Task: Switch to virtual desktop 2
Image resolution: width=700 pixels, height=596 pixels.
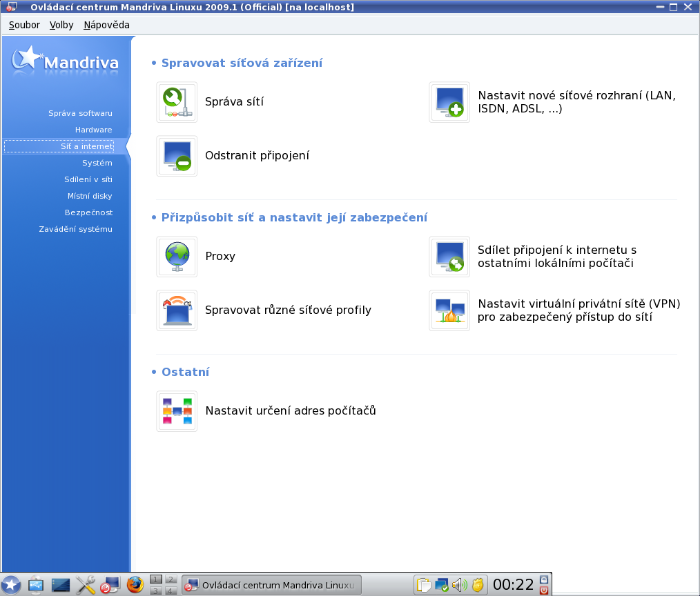Action: (x=170, y=579)
